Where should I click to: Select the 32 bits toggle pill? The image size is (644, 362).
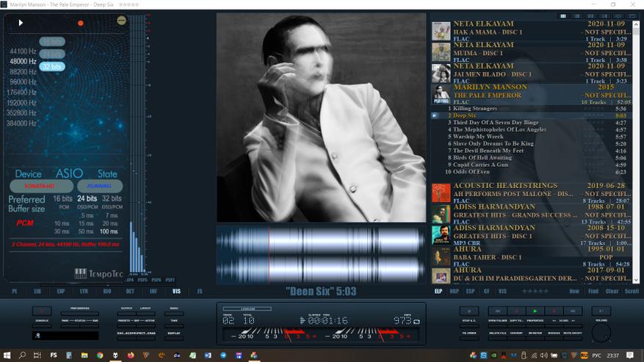point(52,67)
